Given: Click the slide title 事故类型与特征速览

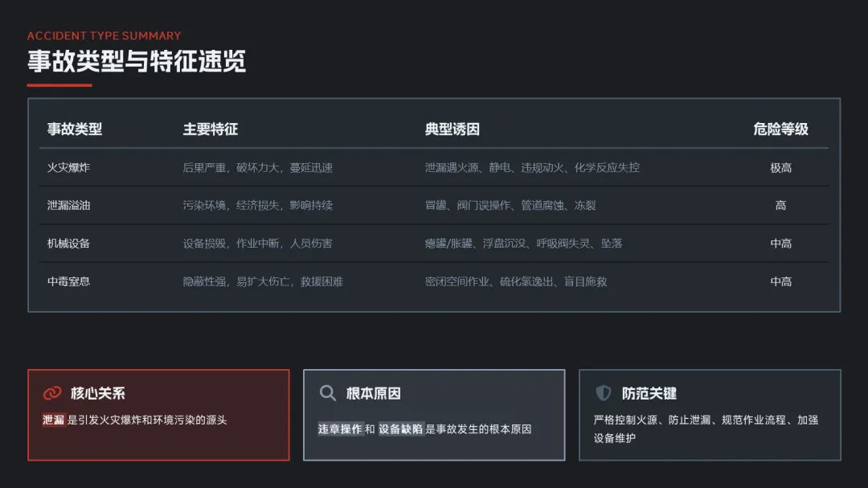Looking at the screenshot, I should click(x=137, y=61).
